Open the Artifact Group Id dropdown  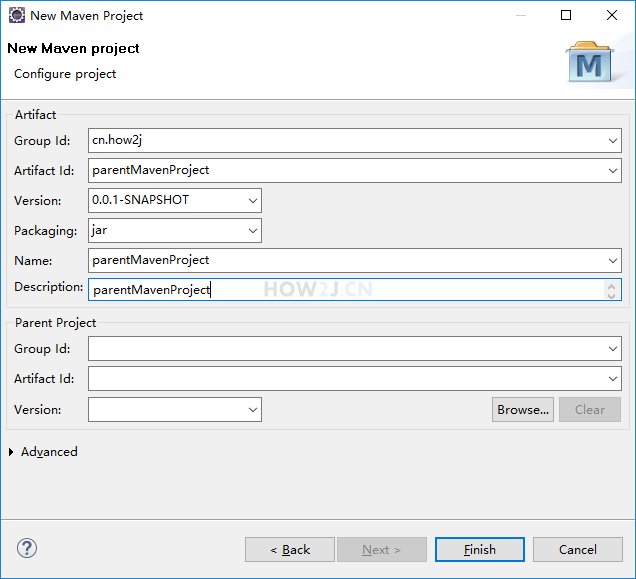pyautogui.click(x=612, y=140)
